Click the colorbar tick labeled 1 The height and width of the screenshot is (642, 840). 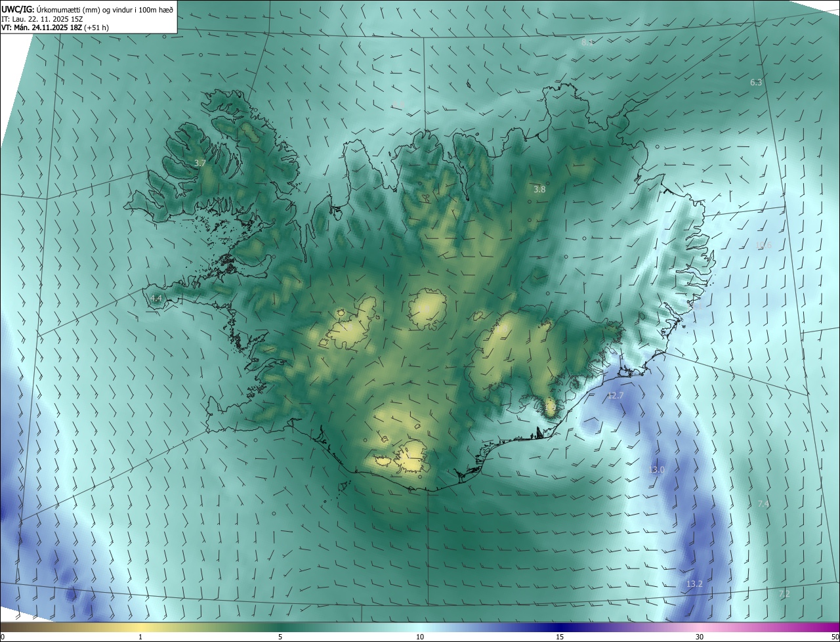click(x=140, y=637)
